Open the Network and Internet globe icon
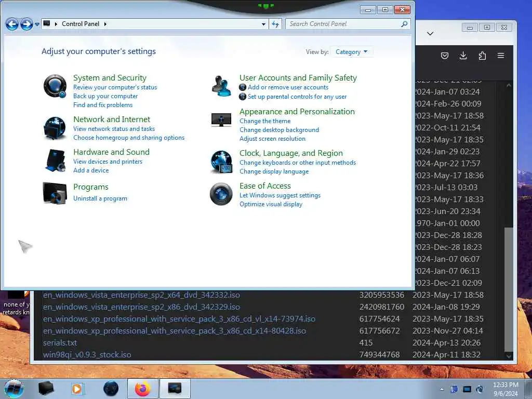Viewport: 532px width, 399px height. pyautogui.click(x=55, y=128)
